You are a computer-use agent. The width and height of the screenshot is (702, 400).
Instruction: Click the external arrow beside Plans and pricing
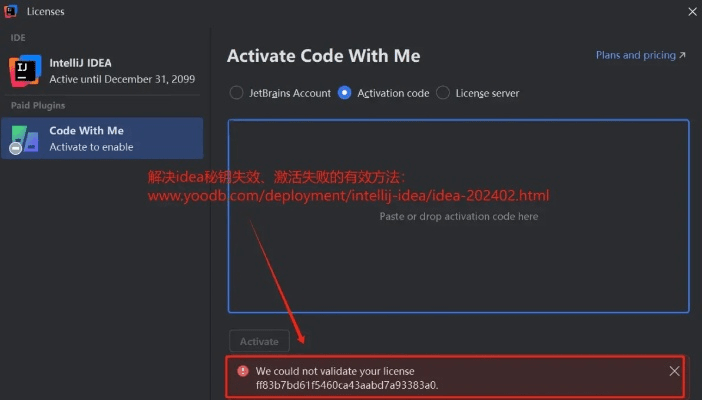(682, 56)
